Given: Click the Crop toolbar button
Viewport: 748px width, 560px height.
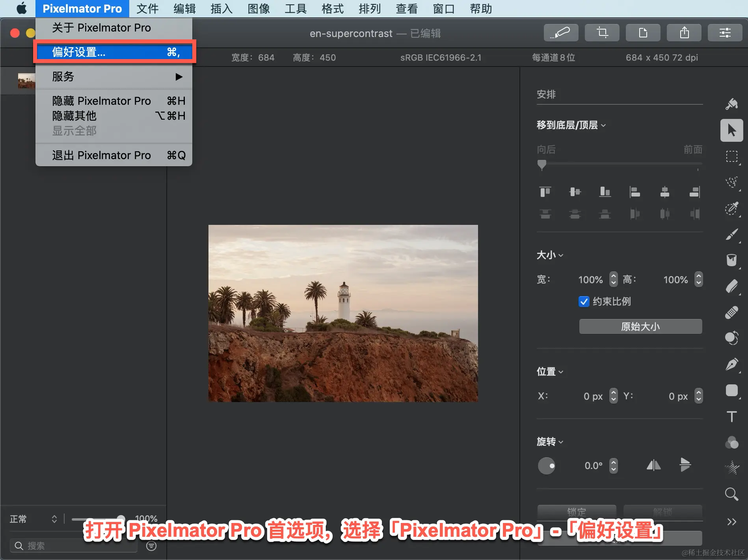Looking at the screenshot, I should (602, 33).
